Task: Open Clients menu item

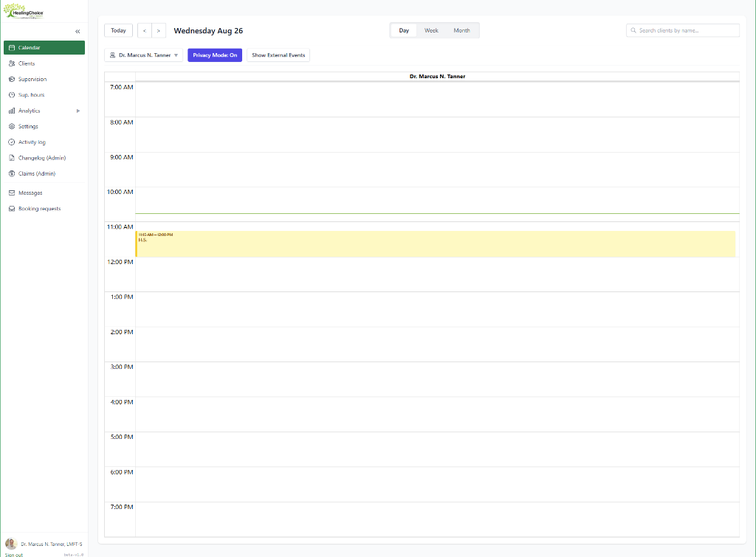Action: (x=44, y=63)
